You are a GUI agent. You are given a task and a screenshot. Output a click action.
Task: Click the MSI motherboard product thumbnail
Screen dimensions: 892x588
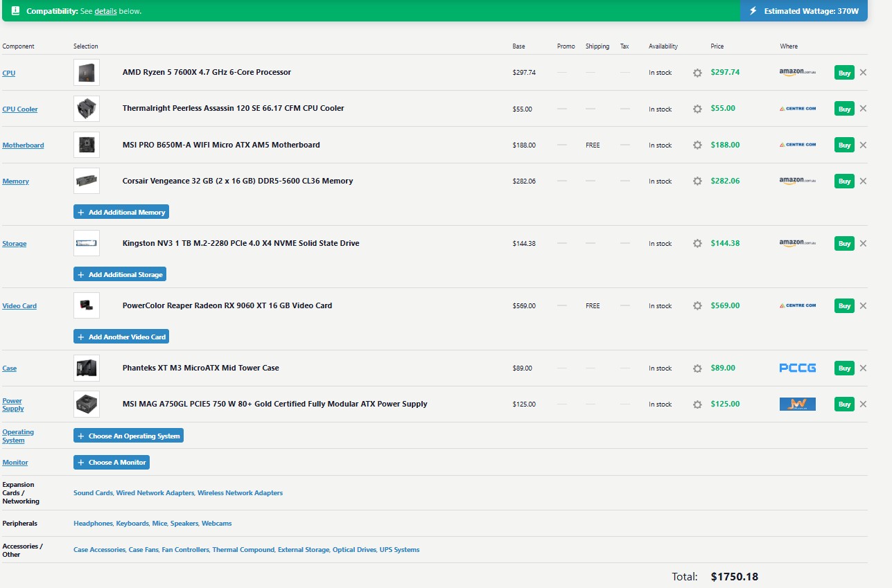click(87, 145)
